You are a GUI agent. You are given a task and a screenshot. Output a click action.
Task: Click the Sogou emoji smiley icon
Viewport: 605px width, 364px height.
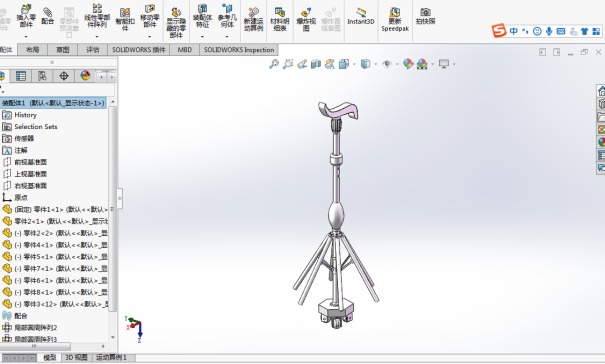pos(537,31)
